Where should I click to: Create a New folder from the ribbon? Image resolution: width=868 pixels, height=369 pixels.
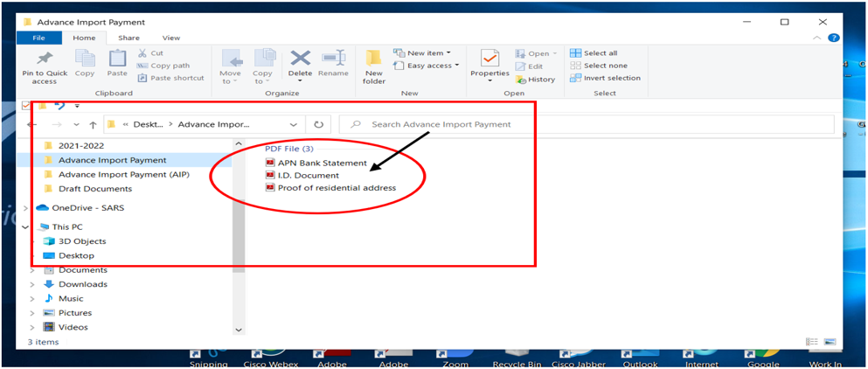click(374, 66)
